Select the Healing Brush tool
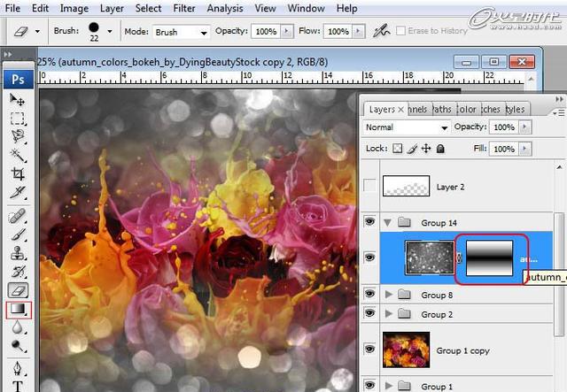Screen dimensions: 567x392 point(17,217)
